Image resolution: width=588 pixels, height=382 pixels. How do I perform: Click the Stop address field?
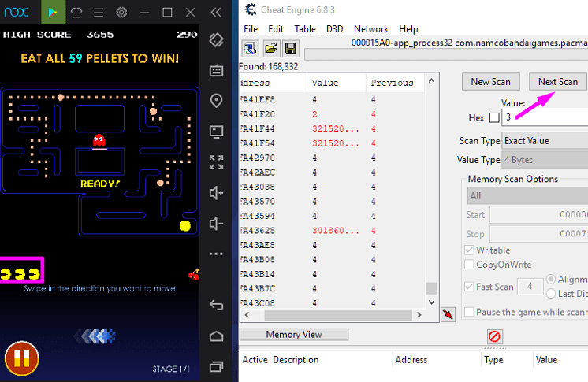tap(539, 234)
